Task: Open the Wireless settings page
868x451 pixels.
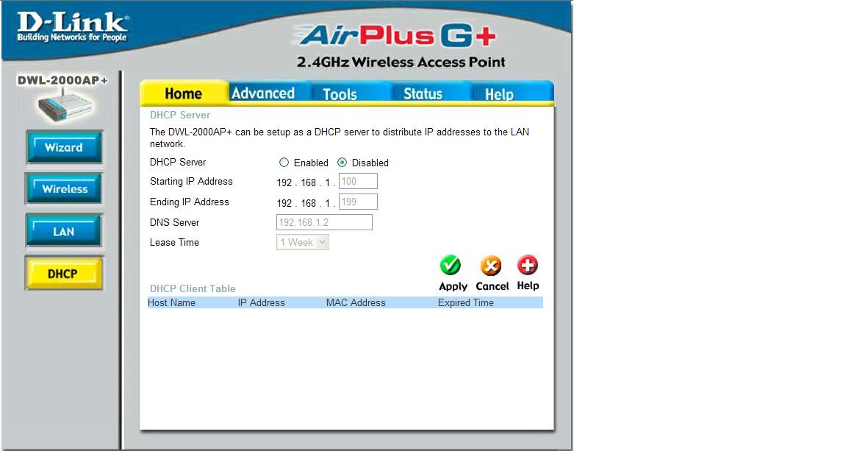Action: (x=64, y=189)
